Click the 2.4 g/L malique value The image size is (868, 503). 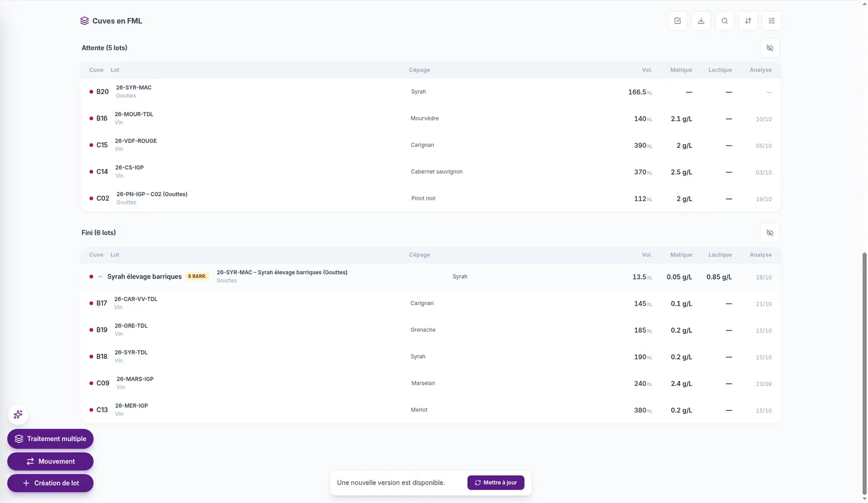click(x=681, y=384)
